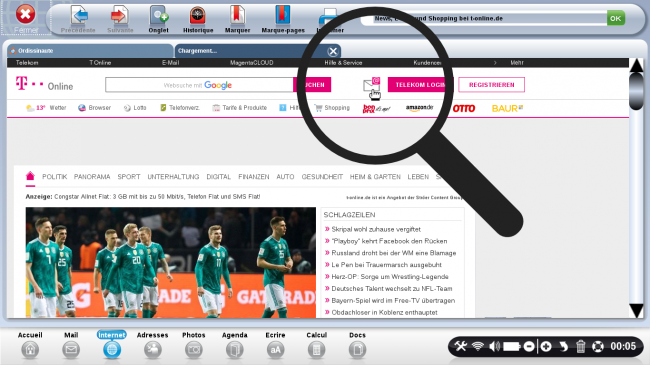Zoom in with the plus icon

click(x=546, y=346)
